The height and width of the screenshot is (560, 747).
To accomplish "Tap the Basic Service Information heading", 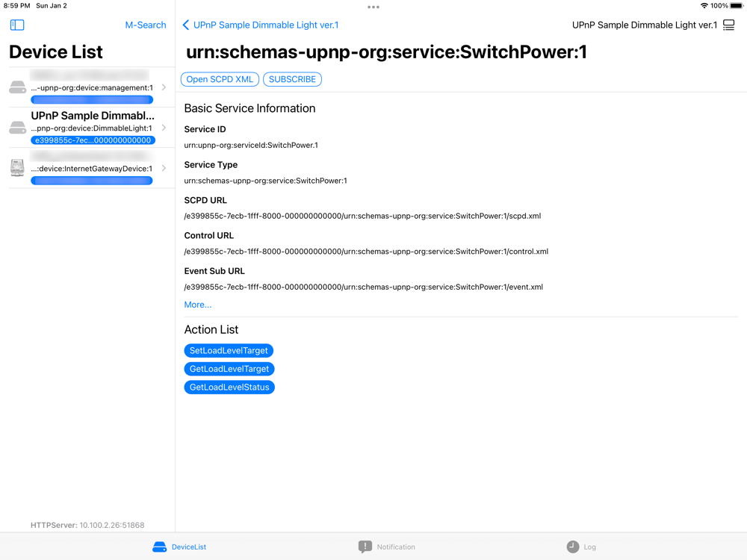I will coord(249,108).
